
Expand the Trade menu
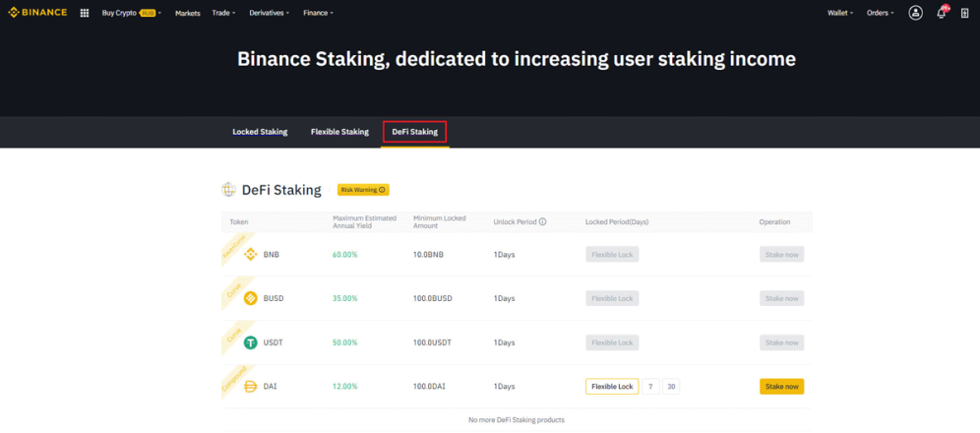(223, 13)
